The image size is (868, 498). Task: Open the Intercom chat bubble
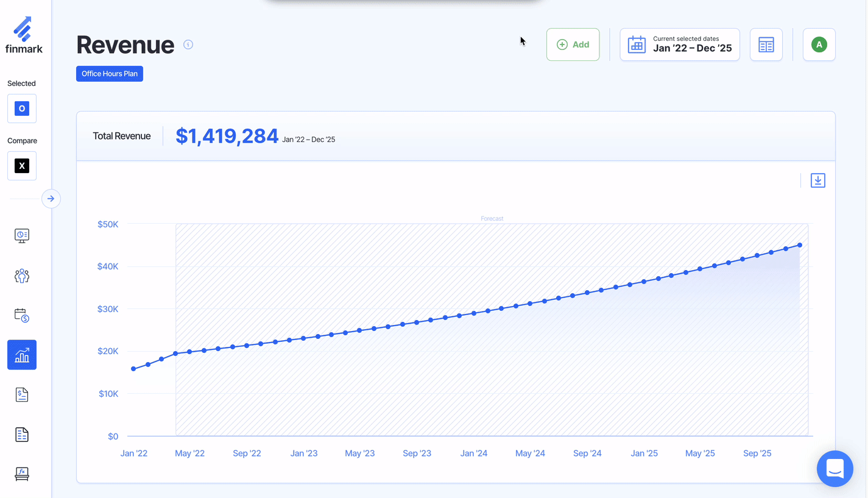click(834, 468)
